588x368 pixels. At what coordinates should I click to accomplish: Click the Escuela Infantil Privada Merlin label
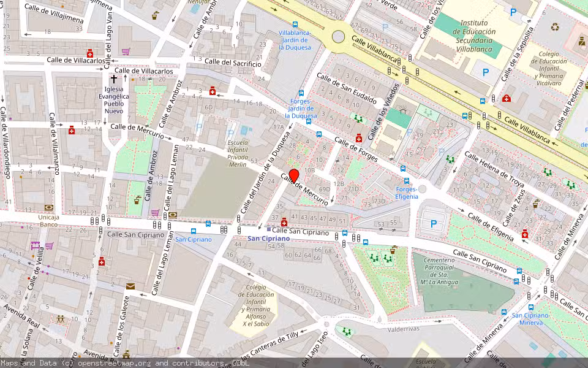pyautogui.click(x=238, y=153)
